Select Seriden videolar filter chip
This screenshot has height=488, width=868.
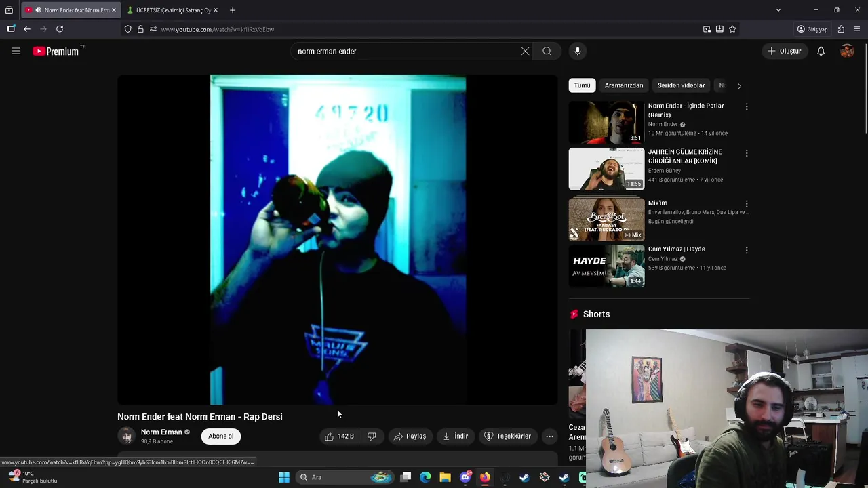point(682,85)
